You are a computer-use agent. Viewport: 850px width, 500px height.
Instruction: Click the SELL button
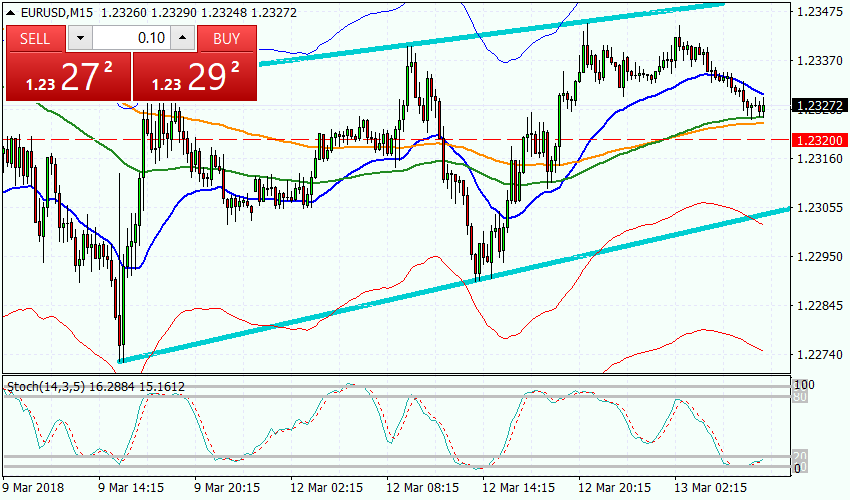pos(36,39)
